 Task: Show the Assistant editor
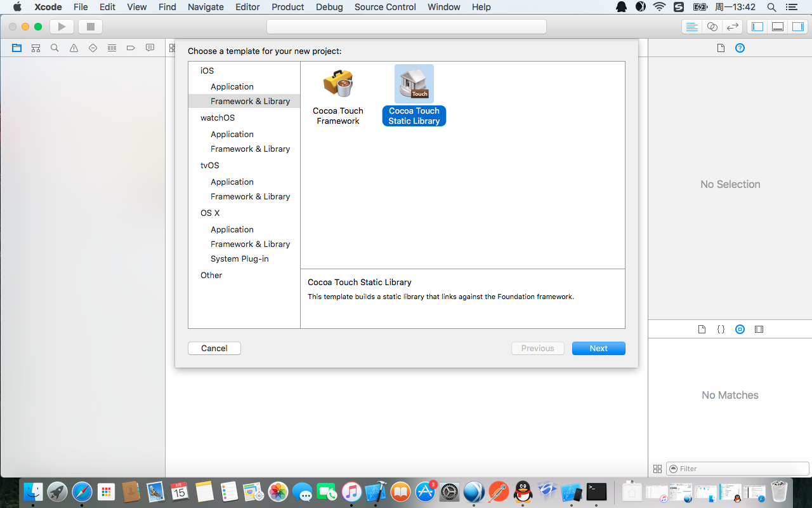(712, 27)
